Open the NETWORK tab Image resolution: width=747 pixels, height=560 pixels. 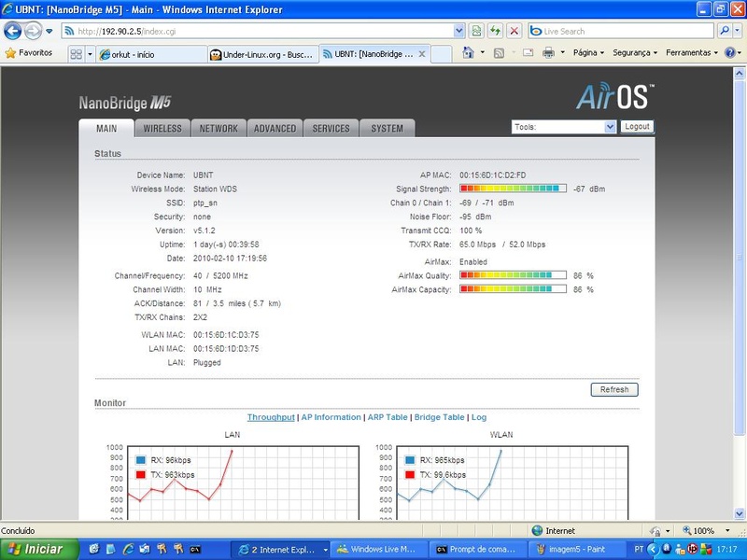[218, 128]
